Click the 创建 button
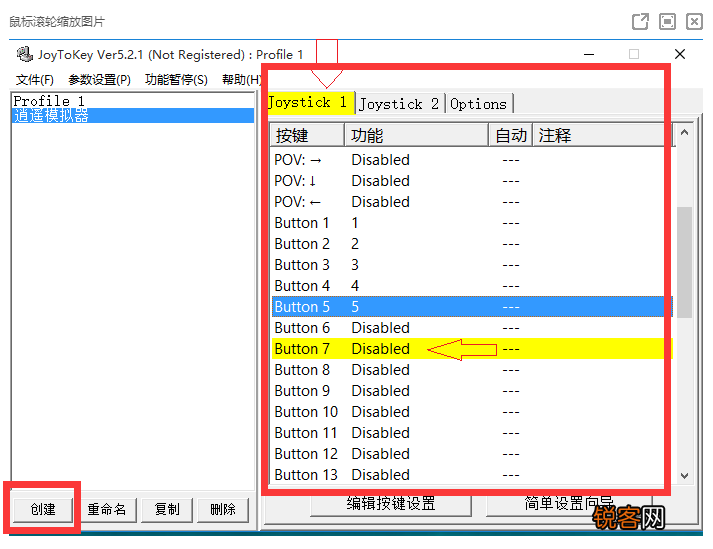This screenshot has height=549, width=713. click(43, 509)
